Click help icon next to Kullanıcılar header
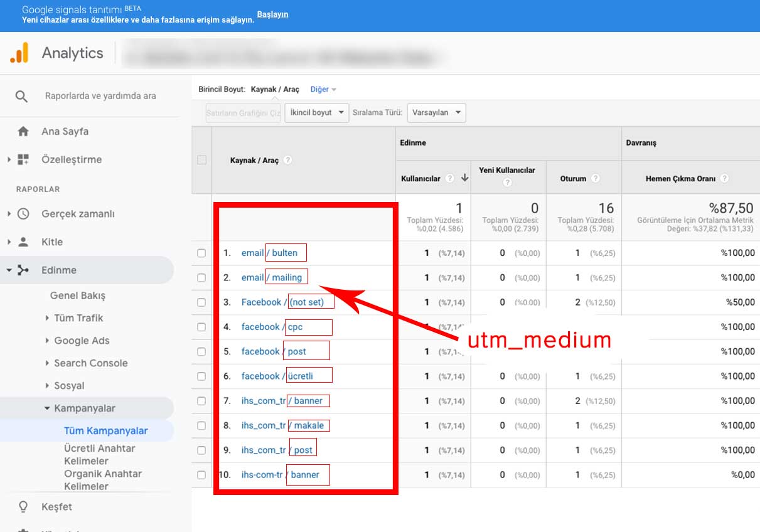The width and height of the screenshot is (760, 532). click(449, 178)
